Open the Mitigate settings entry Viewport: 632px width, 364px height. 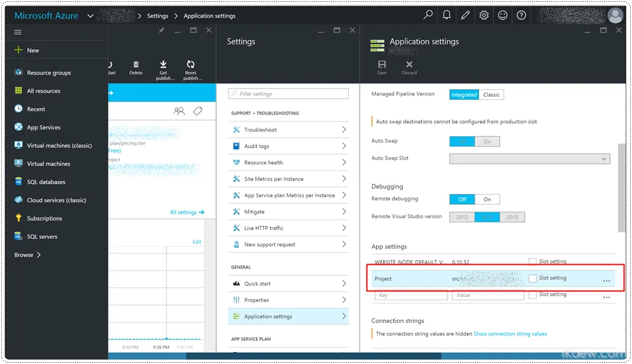[x=288, y=212]
